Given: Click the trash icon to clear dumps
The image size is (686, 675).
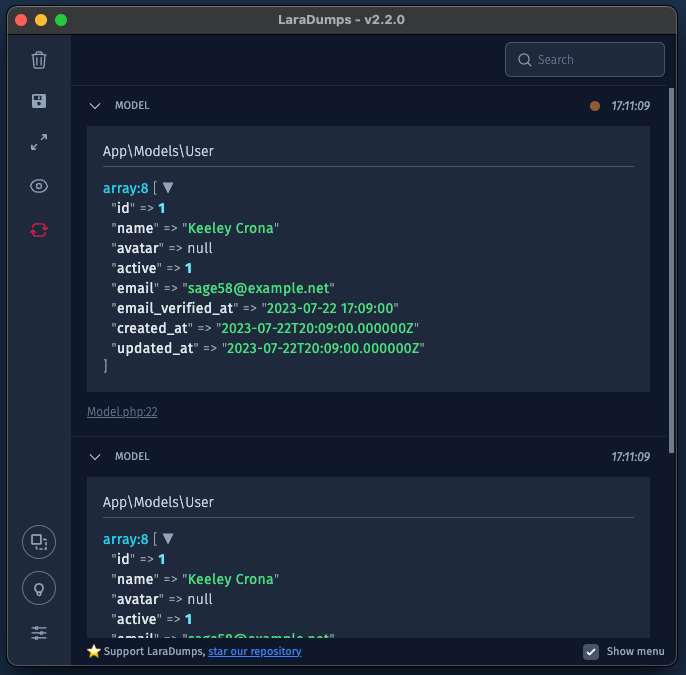Looking at the screenshot, I should pyautogui.click(x=39, y=60).
